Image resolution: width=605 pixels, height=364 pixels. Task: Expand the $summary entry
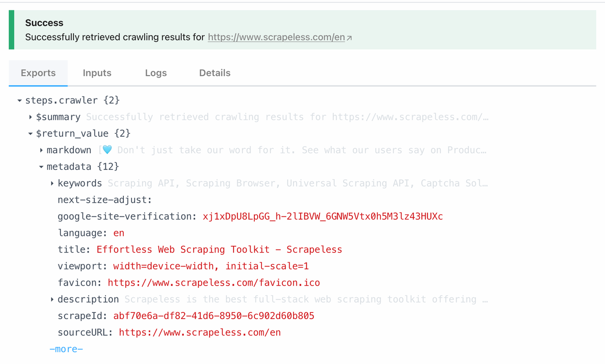pyautogui.click(x=30, y=117)
